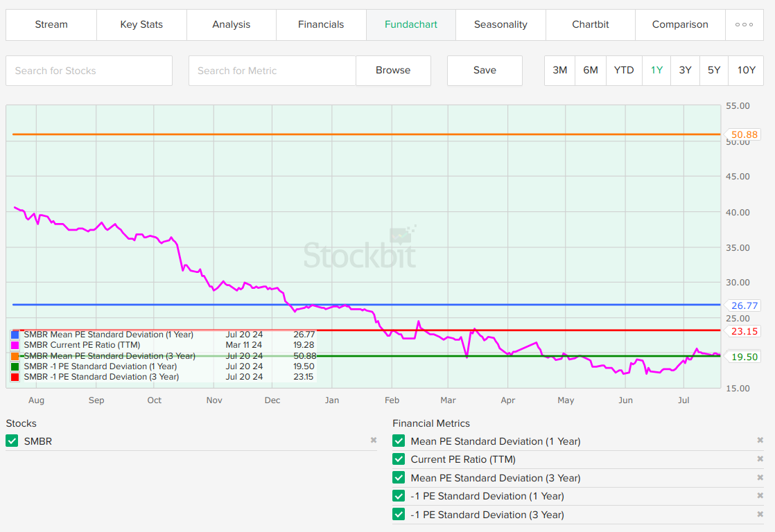Switch to the Key Stats tab
775x532 pixels.
click(141, 24)
